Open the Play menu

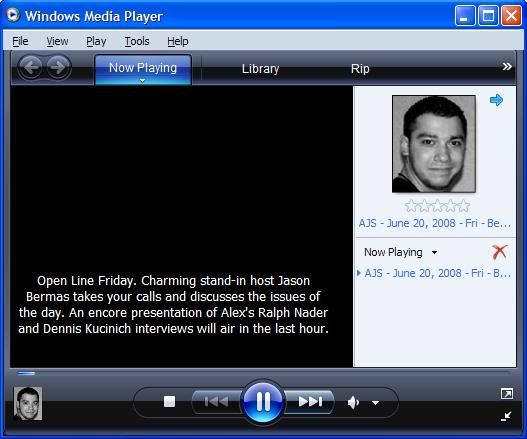point(96,41)
